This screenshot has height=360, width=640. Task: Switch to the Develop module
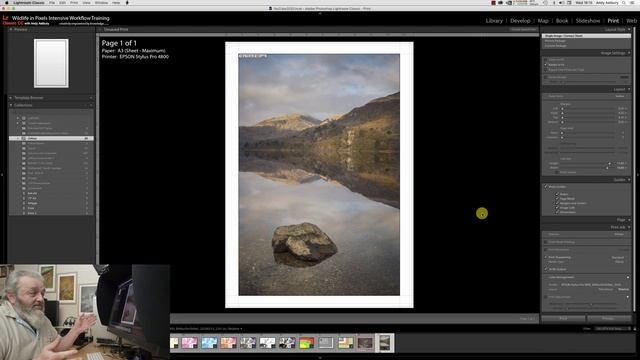(x=520, y=21)
